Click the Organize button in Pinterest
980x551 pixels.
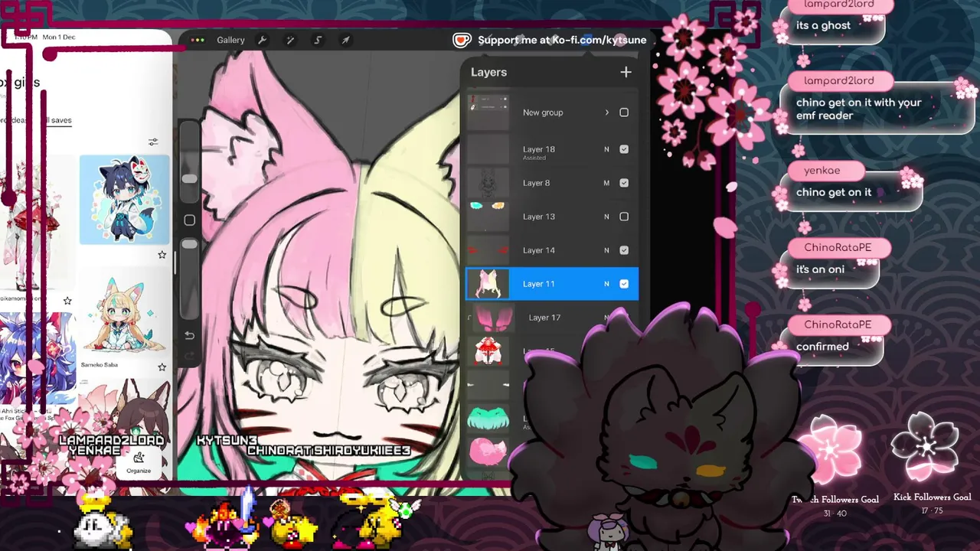coord(139,462)
